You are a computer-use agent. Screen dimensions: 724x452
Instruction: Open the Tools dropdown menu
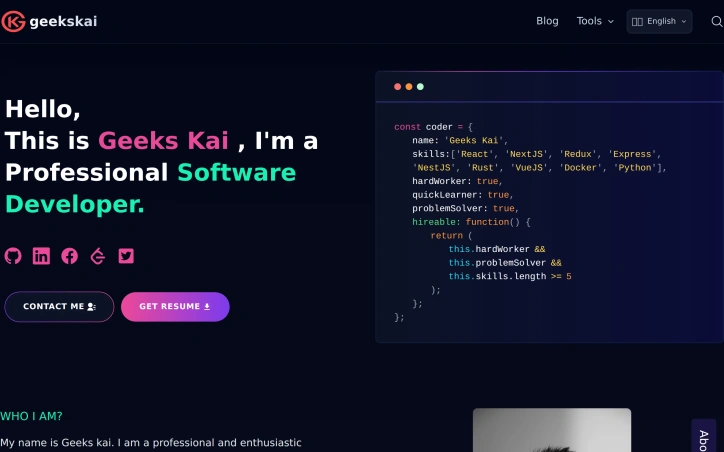click(595, 21)
